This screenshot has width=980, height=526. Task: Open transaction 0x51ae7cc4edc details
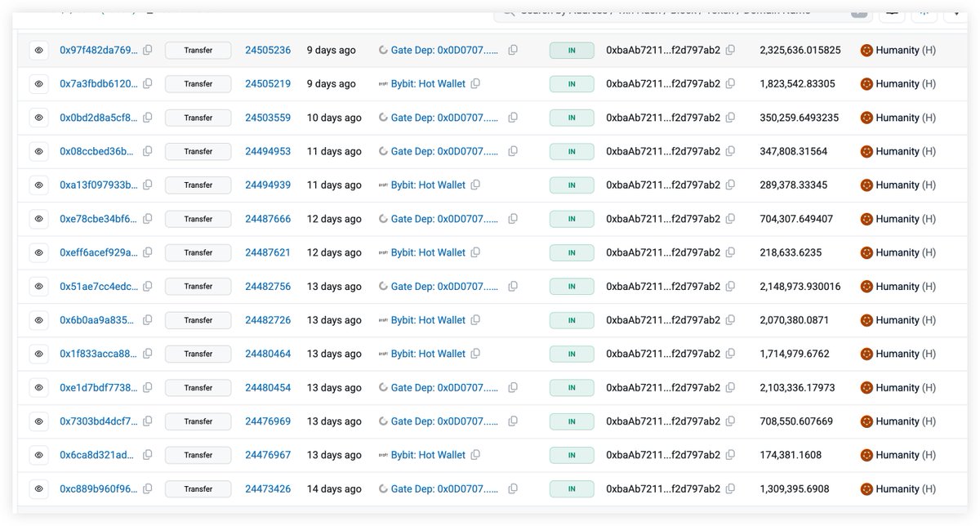99,287
